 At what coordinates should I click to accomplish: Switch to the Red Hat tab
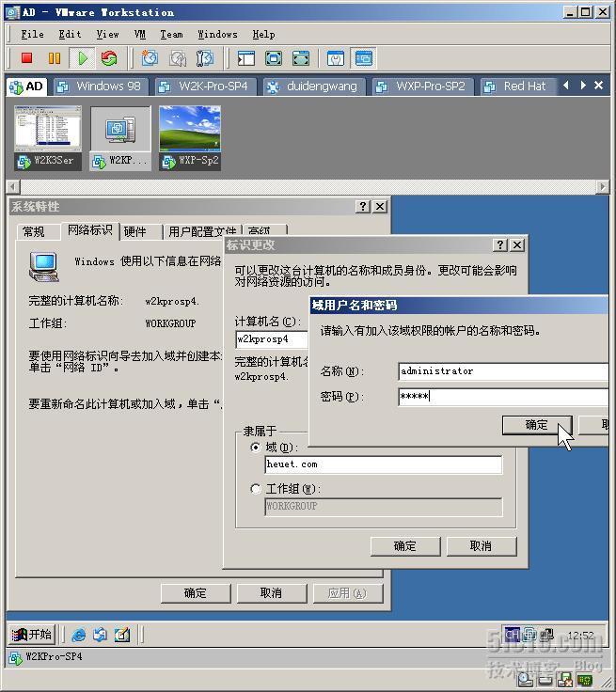tap(517, 86)
